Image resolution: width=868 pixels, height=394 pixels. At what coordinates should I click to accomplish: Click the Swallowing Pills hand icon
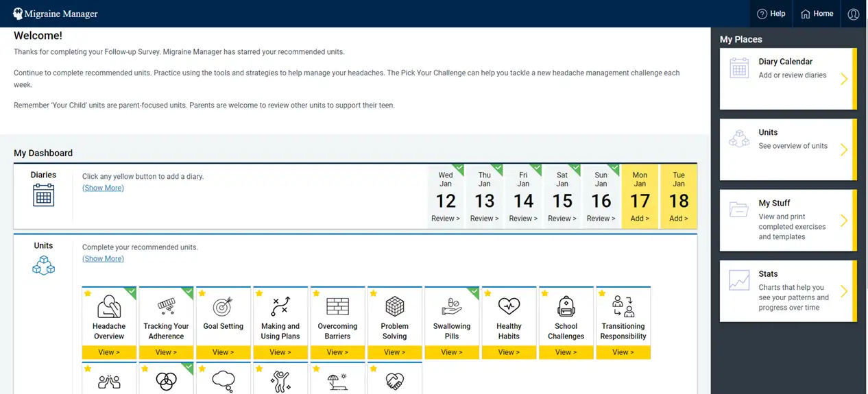(x=452, y=306)
